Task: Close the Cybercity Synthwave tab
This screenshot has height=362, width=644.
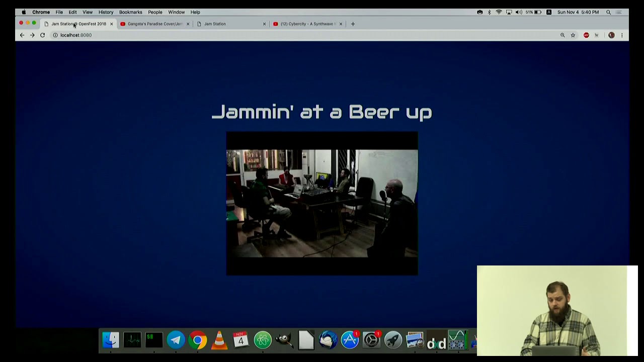Action: 341,24
